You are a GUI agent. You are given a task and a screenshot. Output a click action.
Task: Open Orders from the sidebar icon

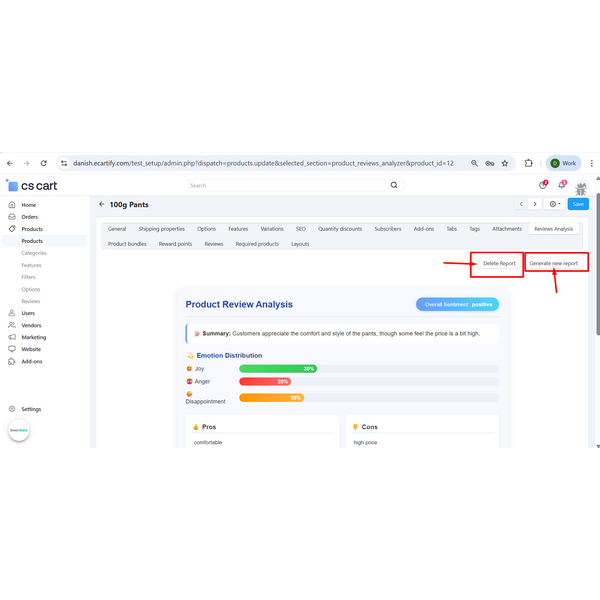click(12, 217)
